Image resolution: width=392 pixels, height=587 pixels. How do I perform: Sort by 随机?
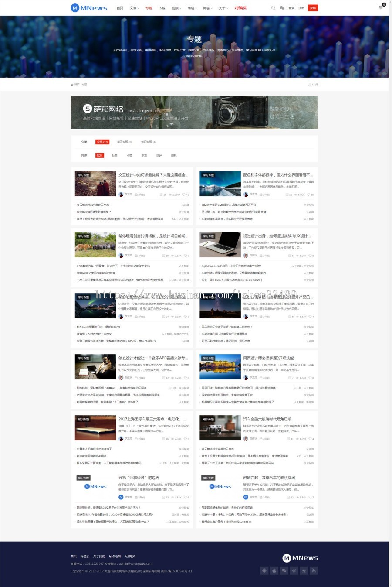coord(174,155)
